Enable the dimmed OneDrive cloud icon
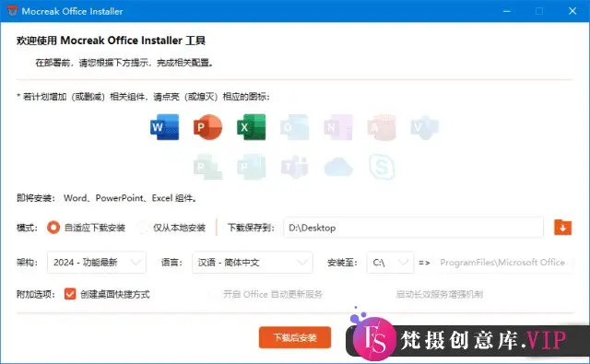Image resolution: width=590 pixels, height=364 pixels. pyautogui.click(x=338, y=167)
